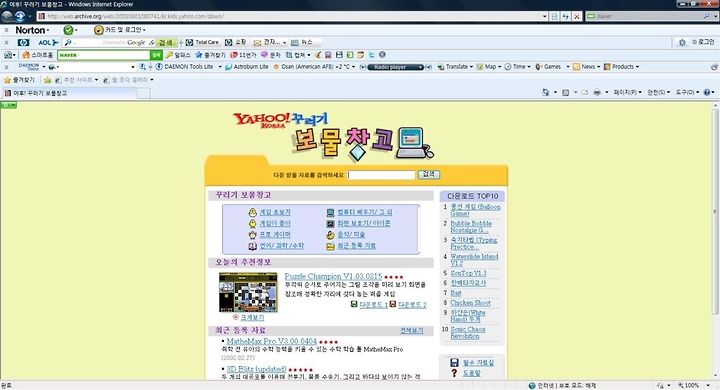Viewport: 720px width, 390px height.
Task: Open the News toolbar menu
Action: click(586, 67)
